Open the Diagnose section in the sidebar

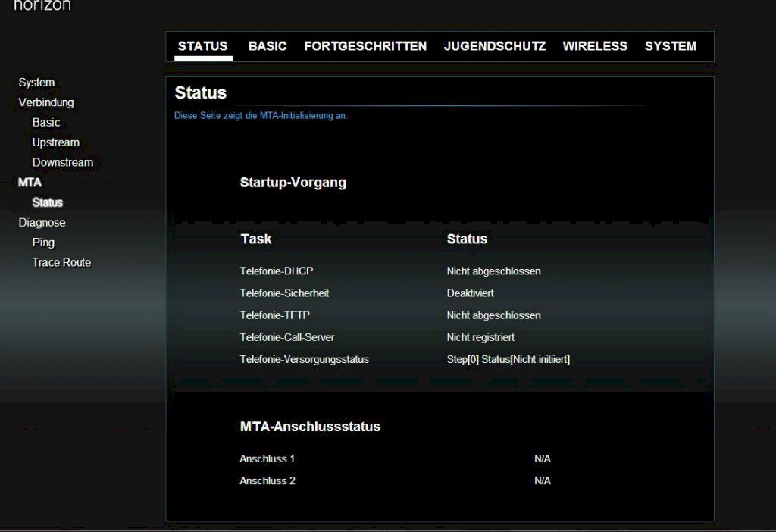(x=42, y=223)
